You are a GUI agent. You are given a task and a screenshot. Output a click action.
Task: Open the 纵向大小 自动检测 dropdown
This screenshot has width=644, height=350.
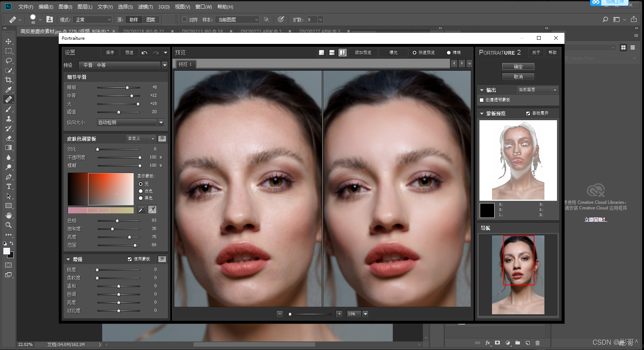pyautogui.click(x=130, y=122)
